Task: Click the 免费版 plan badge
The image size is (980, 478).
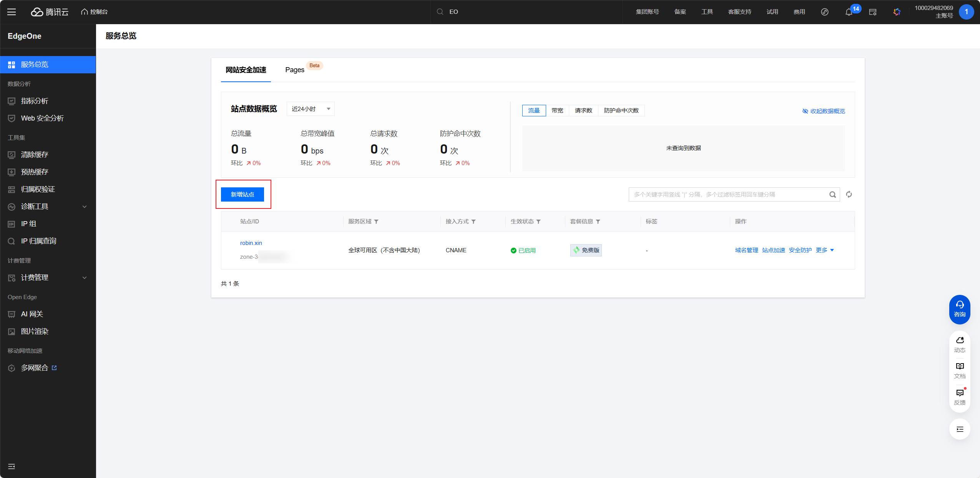Action: (586, 250)
